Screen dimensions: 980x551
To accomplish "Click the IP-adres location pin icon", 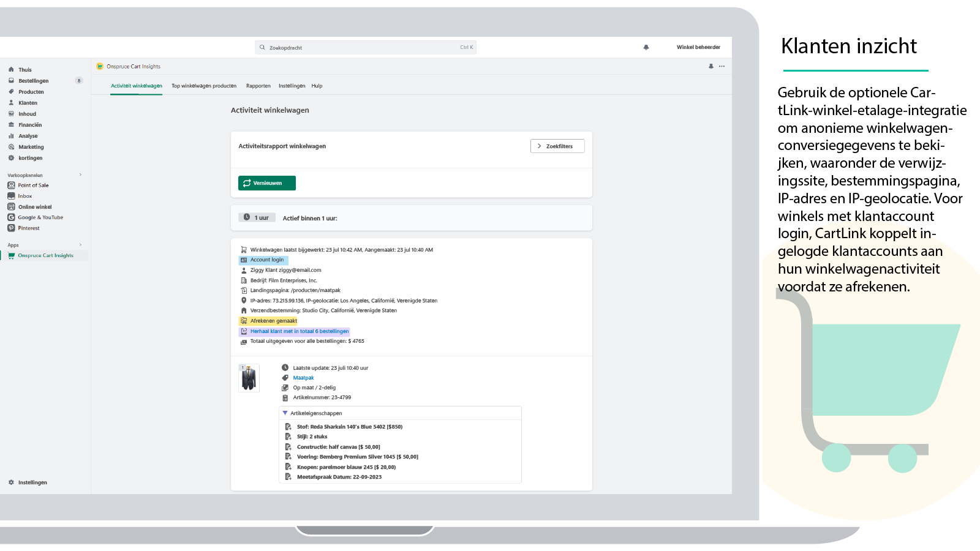I will pos(244,301).
